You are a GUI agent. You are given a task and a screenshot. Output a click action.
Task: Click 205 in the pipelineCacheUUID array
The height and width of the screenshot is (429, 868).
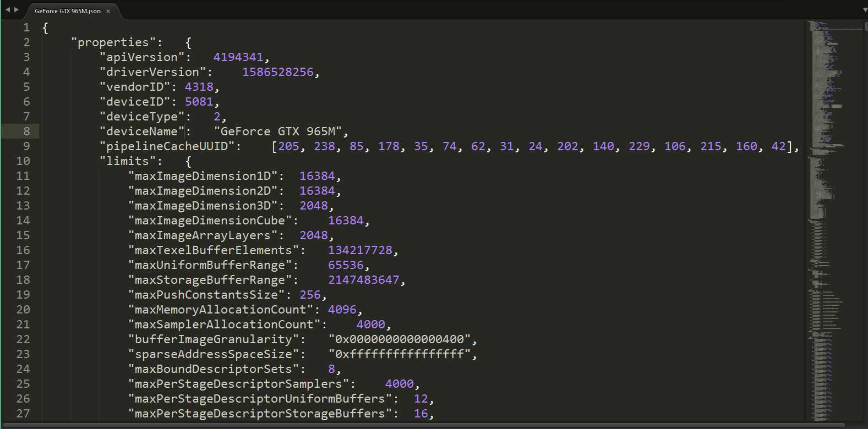point(288,146)
